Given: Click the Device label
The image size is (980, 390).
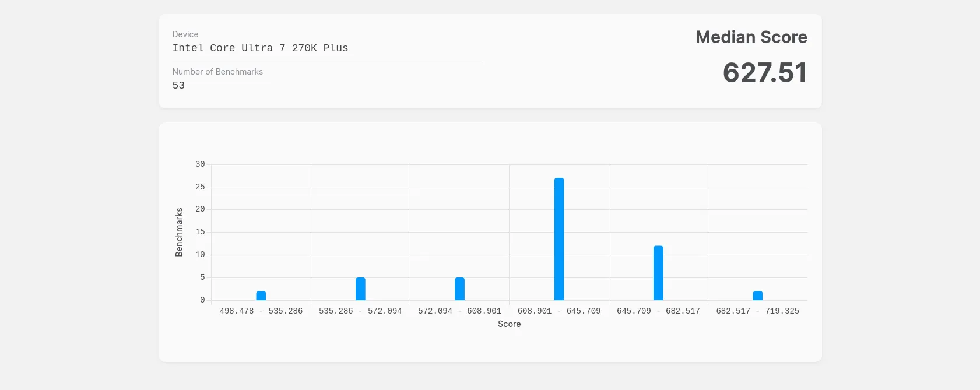Looking at the screenshot, I should [x=185, y=34].
